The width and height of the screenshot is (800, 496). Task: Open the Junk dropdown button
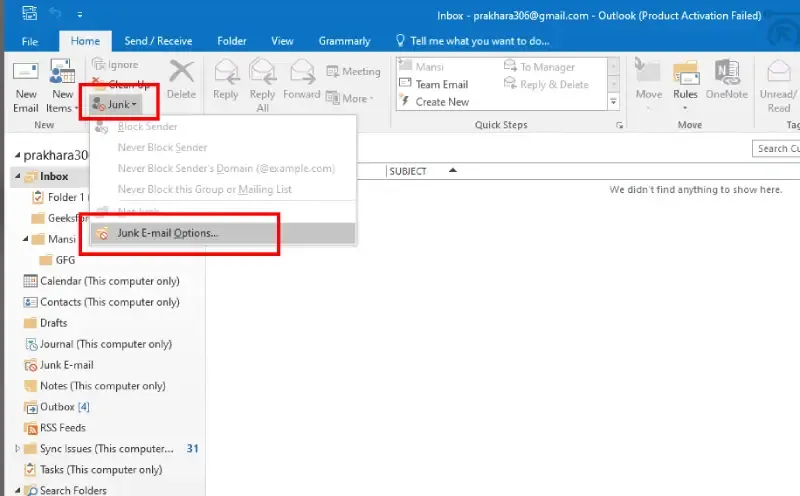coord(115,105)
